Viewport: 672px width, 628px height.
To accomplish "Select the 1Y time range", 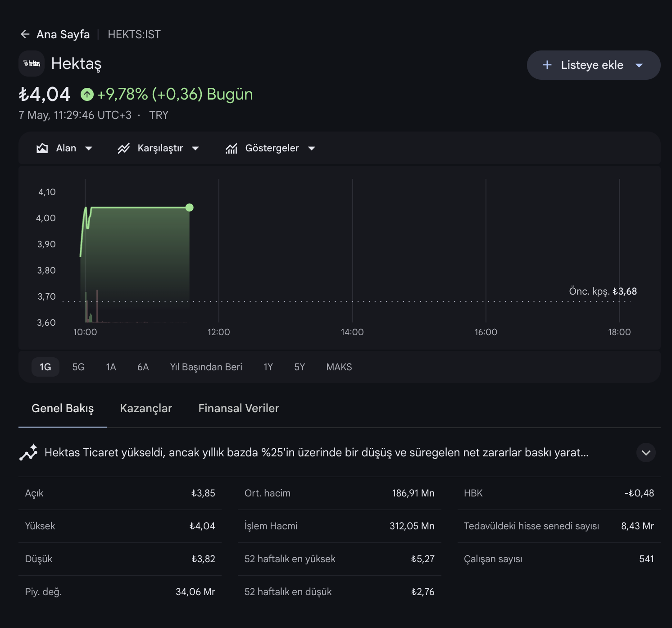I will pyautogui.click(x=268, y=367).
